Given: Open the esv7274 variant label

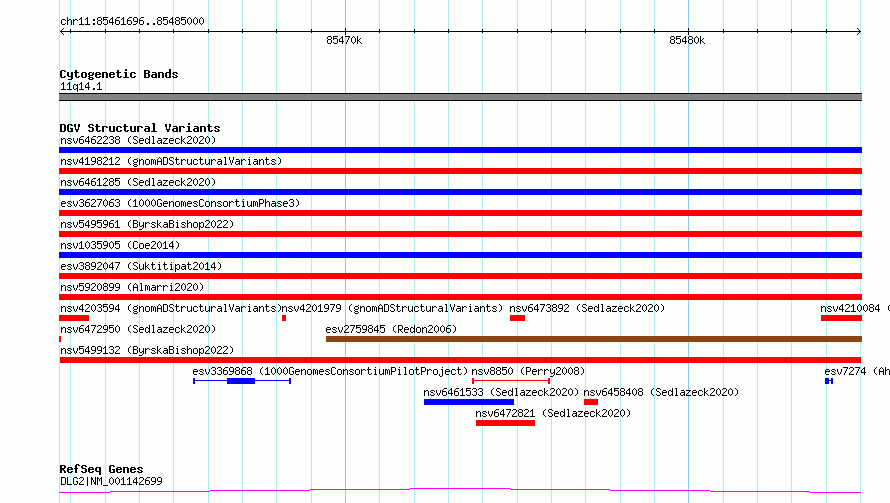Looking at the screenshot, I should tap(857, 371).
